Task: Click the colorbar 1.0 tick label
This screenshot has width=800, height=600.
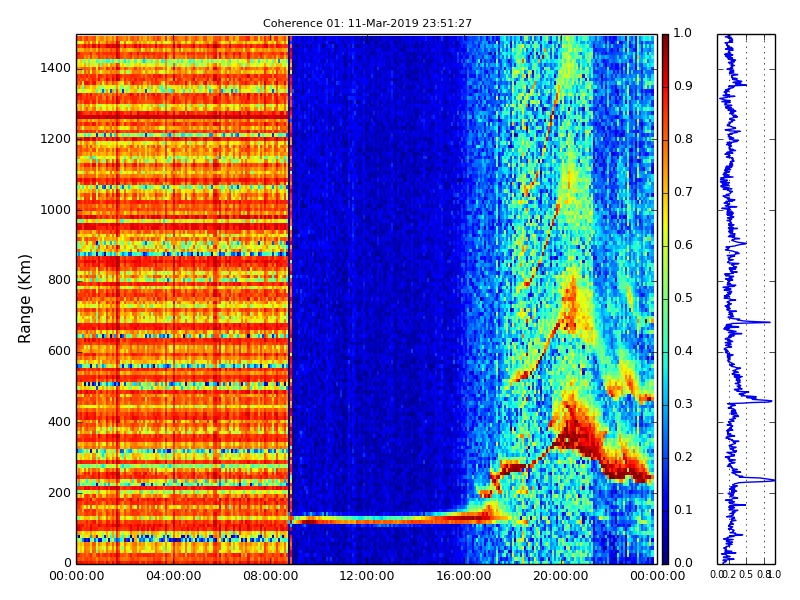Action: (683, 33)
